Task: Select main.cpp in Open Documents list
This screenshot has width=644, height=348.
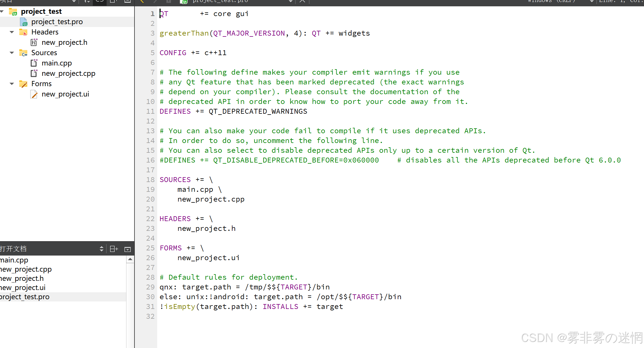Action: [14, 260]
